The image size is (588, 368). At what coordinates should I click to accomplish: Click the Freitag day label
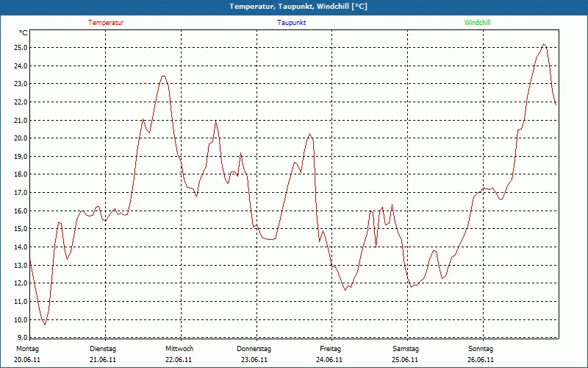coord(330,349)
